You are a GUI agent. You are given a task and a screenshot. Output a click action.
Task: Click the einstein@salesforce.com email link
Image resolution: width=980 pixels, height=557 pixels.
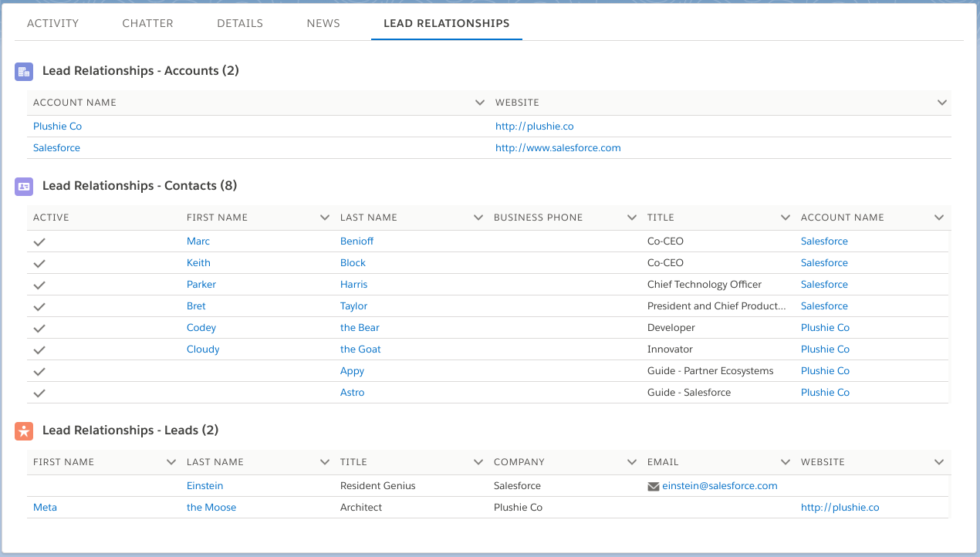click(x=719, y=486)
